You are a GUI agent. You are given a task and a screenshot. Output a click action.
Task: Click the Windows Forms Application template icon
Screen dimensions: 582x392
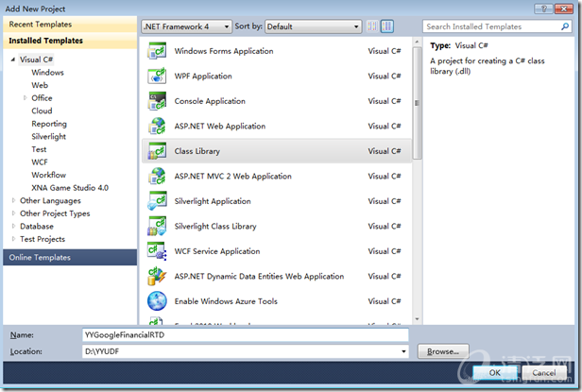pyautogui.click(x=157, y=51)
